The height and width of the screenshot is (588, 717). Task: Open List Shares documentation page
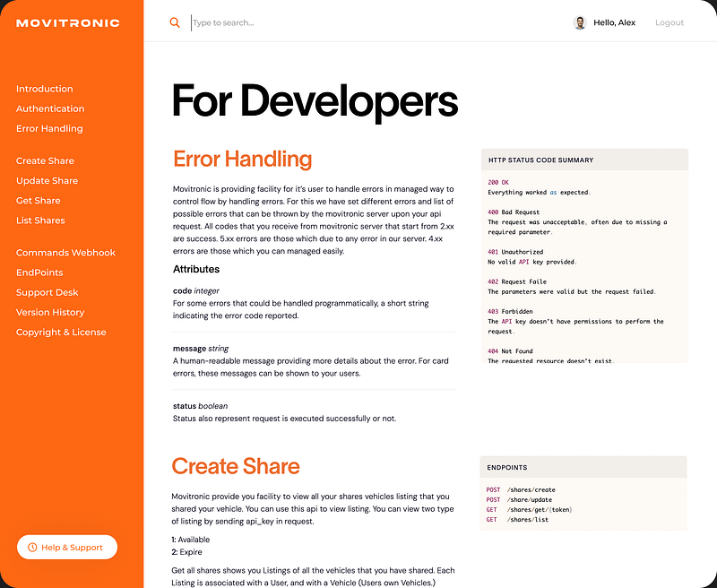tap(40, 220)
